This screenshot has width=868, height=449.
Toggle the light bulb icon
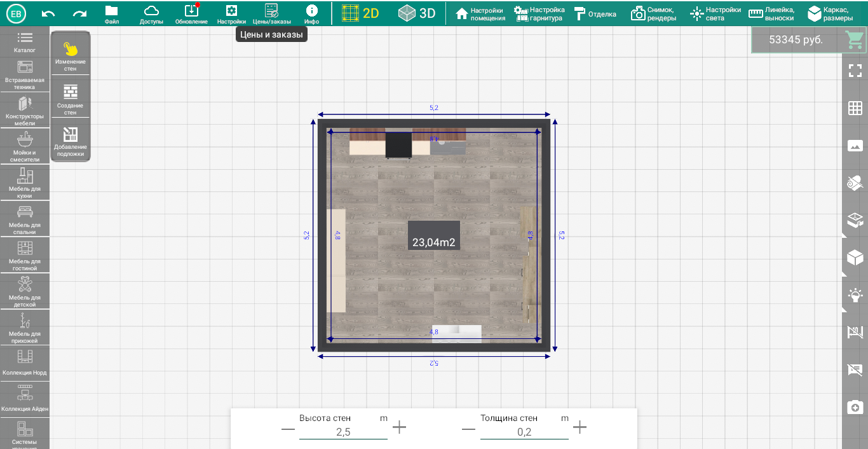click(x=855, y=295)
